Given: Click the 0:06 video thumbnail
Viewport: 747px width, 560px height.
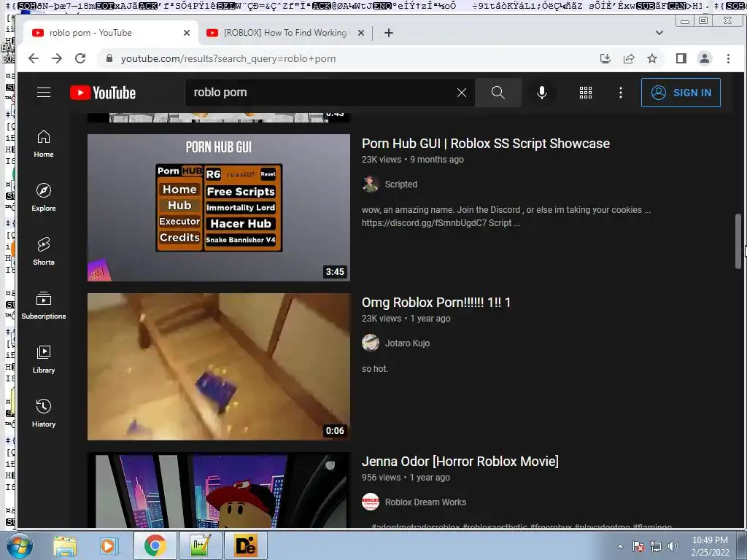Looking at the screenshot, I should [x=219, y=367].
